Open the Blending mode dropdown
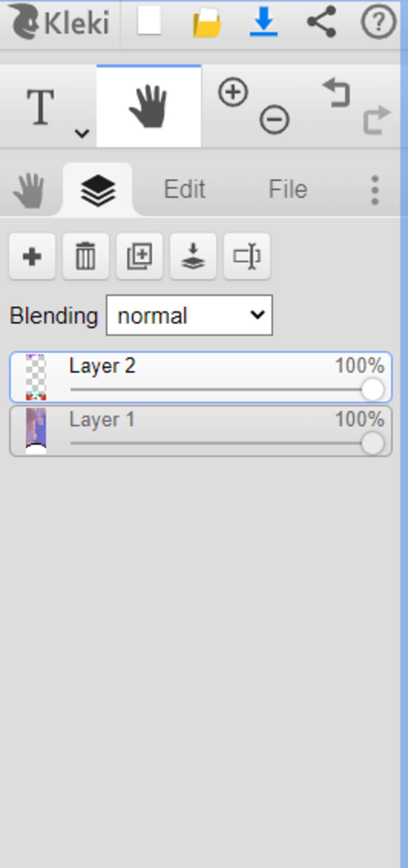The width and height of the screenshot is (408, 868). (x=189, y=315)
